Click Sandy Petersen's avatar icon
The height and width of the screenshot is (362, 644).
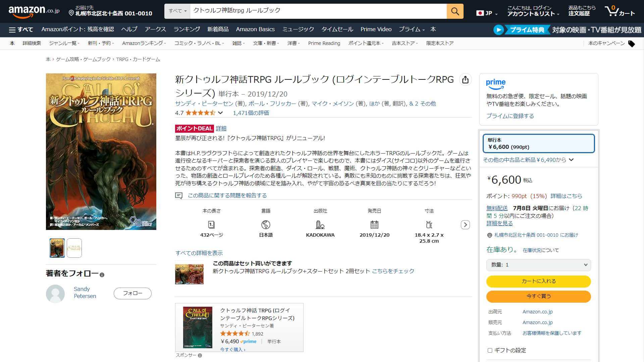[x=55, y=294]
